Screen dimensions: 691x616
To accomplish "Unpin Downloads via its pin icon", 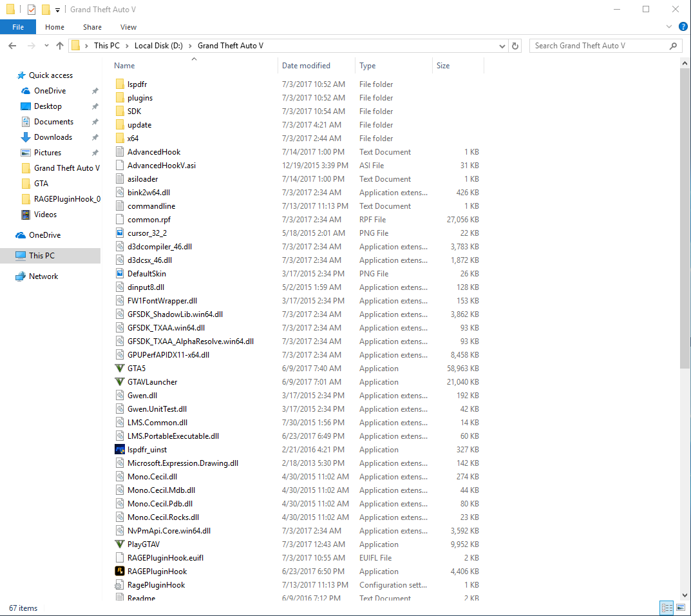I will coord(95,137).
